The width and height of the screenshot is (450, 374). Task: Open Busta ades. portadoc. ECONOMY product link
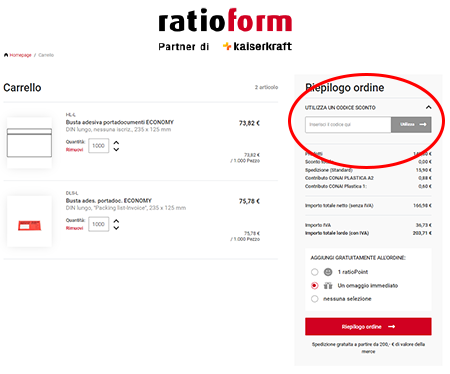(x=109, y=200)
